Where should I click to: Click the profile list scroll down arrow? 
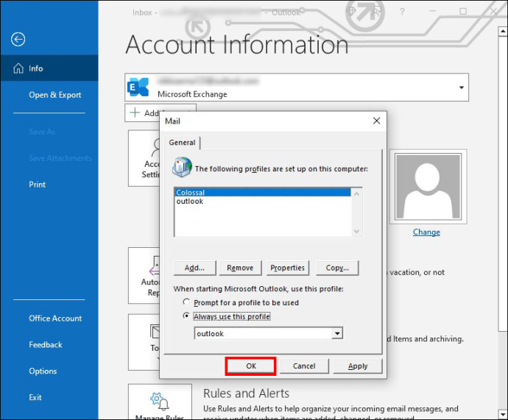point(356,232)
